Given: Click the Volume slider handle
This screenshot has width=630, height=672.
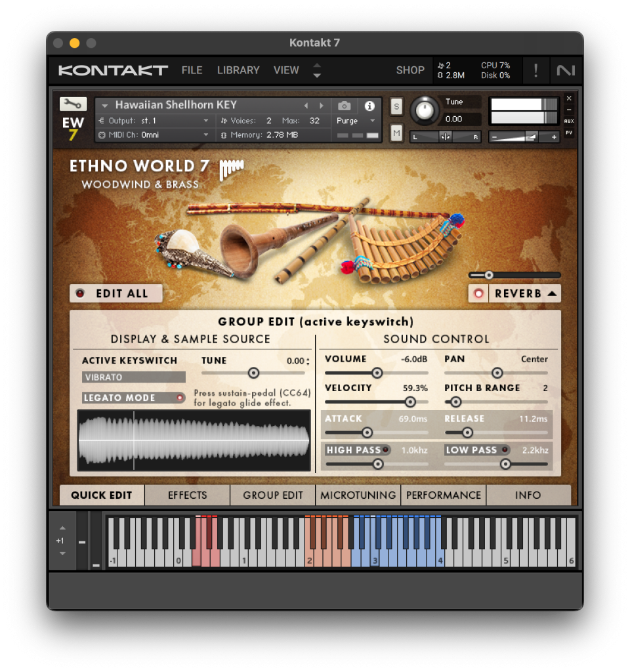Looking at the screenshot, I should (377, 373).
